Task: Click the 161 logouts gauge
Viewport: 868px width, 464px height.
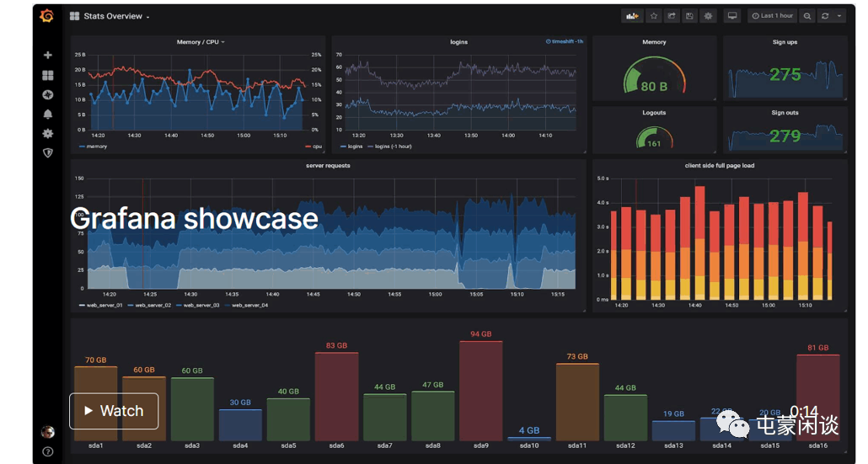Action: 654,138
